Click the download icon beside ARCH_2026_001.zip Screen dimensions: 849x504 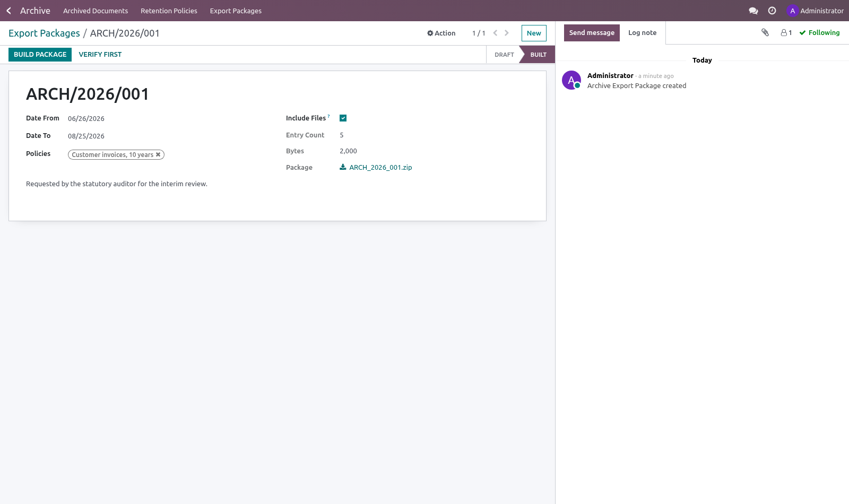point(343,167)
